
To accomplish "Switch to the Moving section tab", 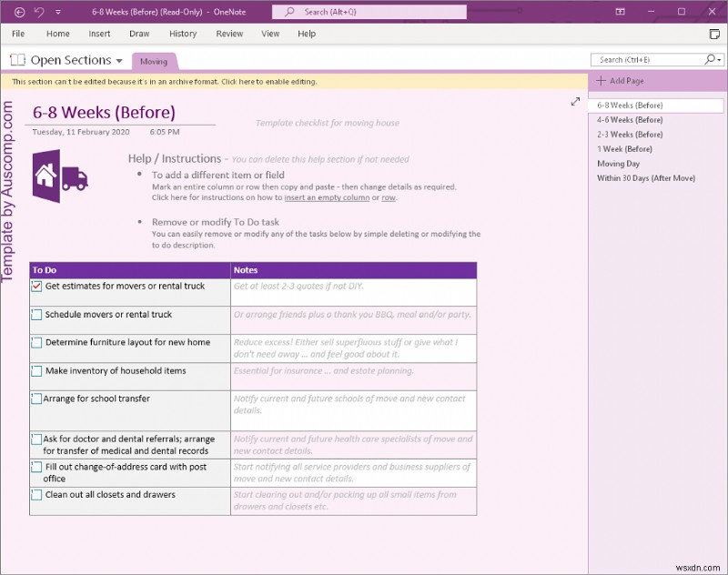I will point(155,62).
